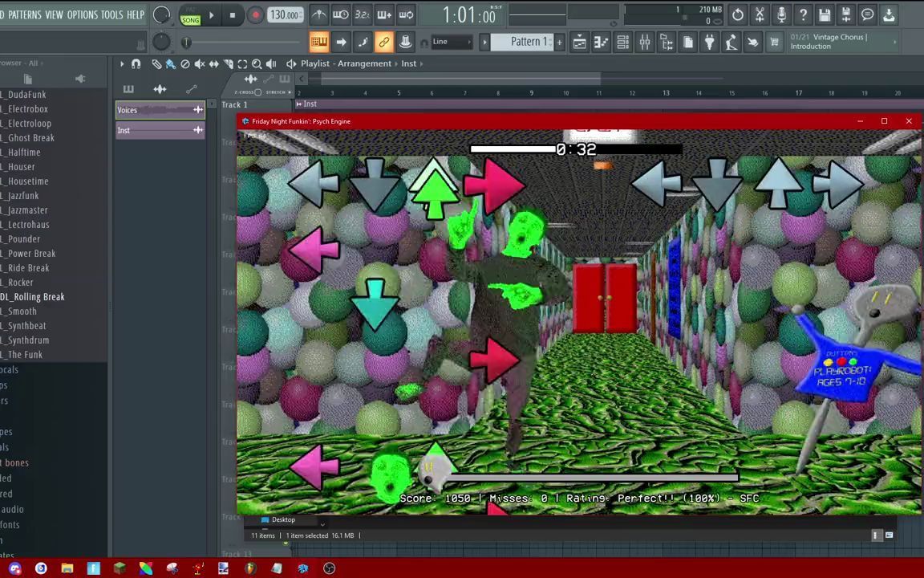Select the playlist Zoom tool
Viewport: 924px width, 578px height.
click(x=257, y=63)
